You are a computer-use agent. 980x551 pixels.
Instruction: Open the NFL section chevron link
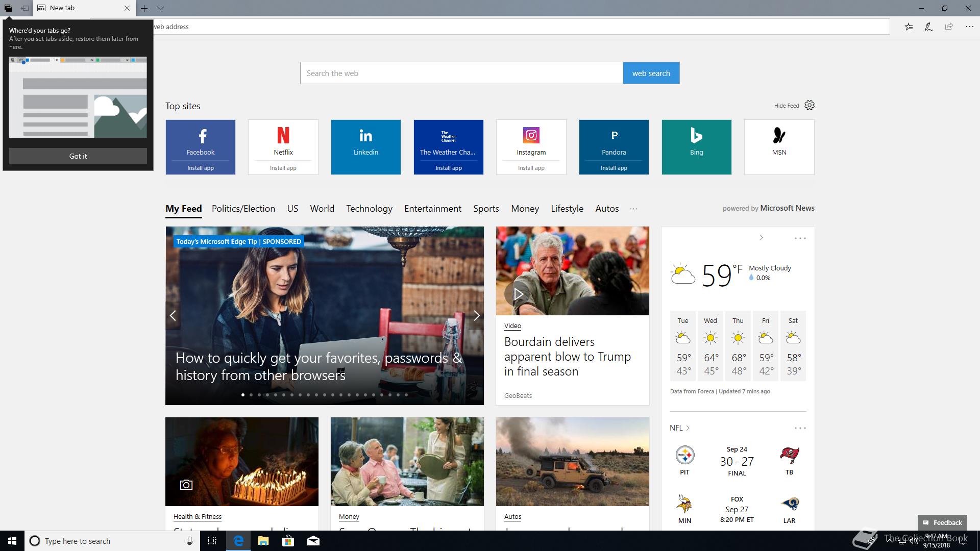[x=680, y=428]
